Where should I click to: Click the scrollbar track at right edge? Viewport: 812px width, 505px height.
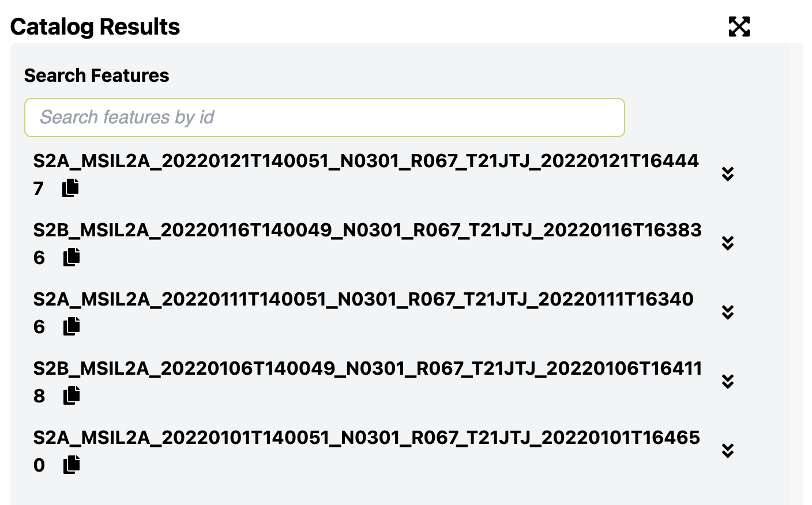[796, 274]
